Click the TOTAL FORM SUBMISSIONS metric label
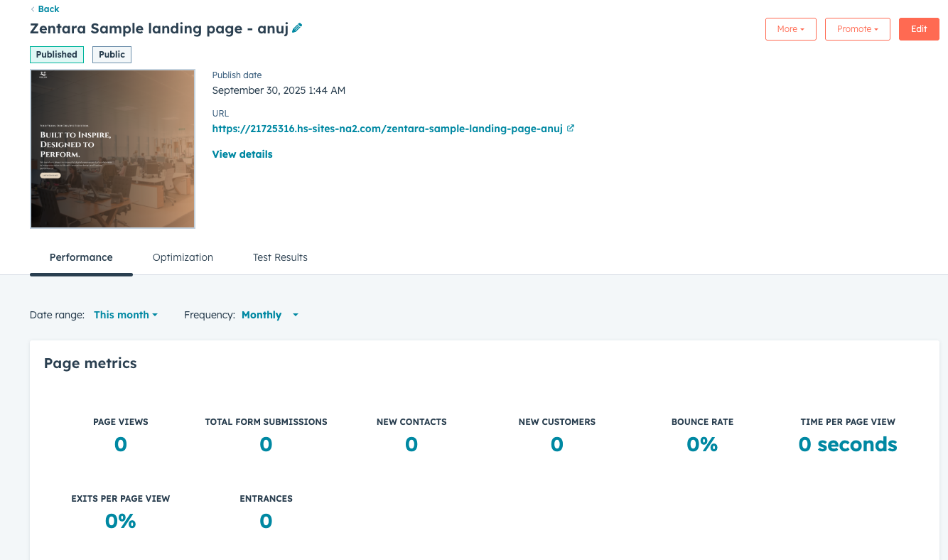 (266, 421)
